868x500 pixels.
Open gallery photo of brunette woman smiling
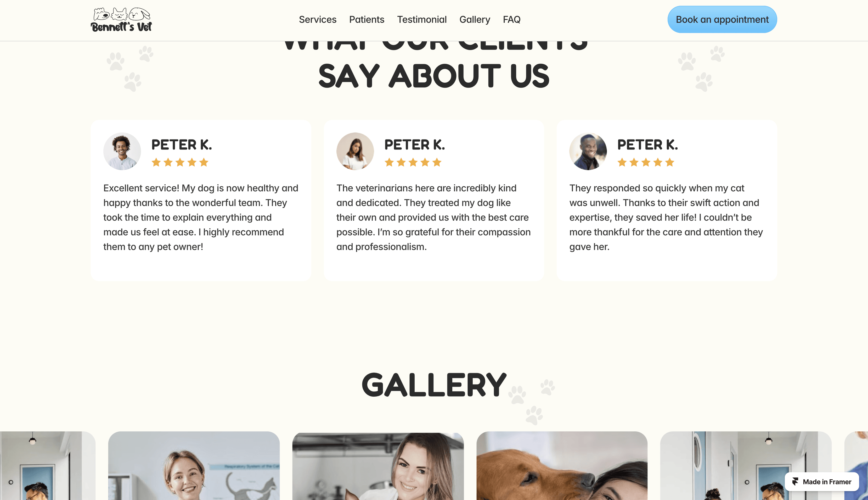click(378, 466)
